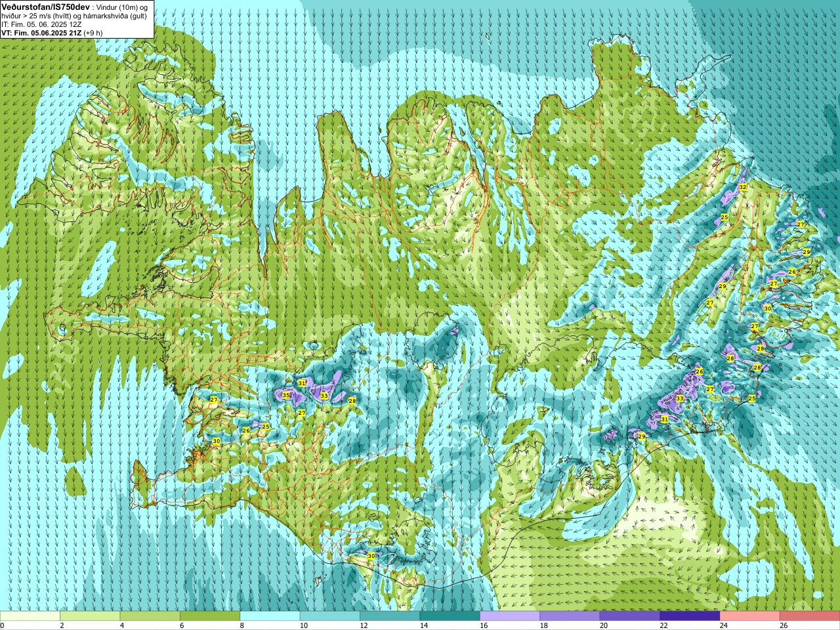Click the 'hviður > 25 m/s (hvítt)' description line

[x=74, y=16]
